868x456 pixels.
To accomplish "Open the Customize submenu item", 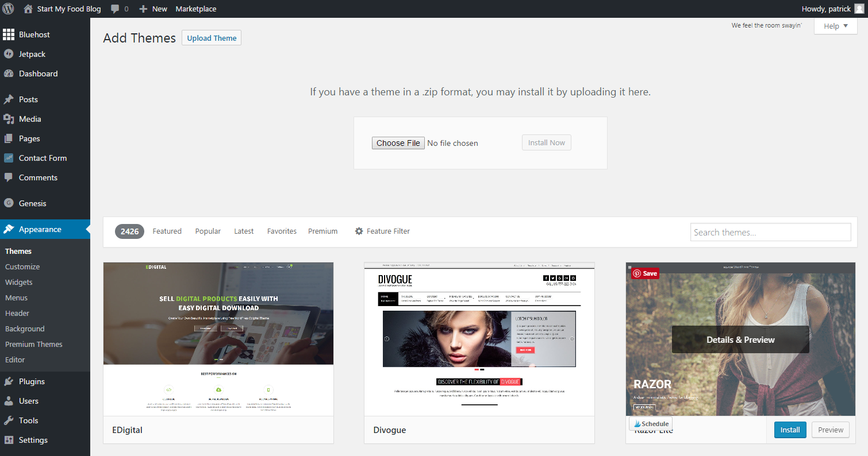I will pos(22,266).
